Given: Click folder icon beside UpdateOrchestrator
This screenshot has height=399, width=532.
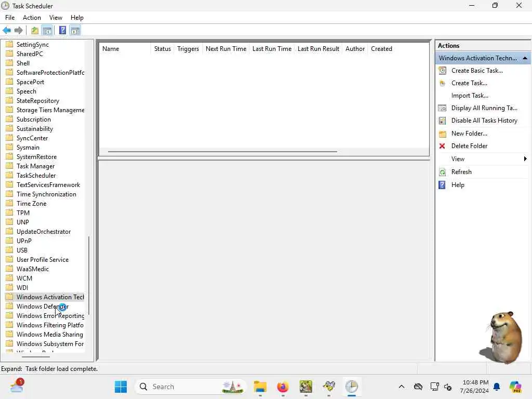Looking at the screenshot, I should click(x=9, y=231).
